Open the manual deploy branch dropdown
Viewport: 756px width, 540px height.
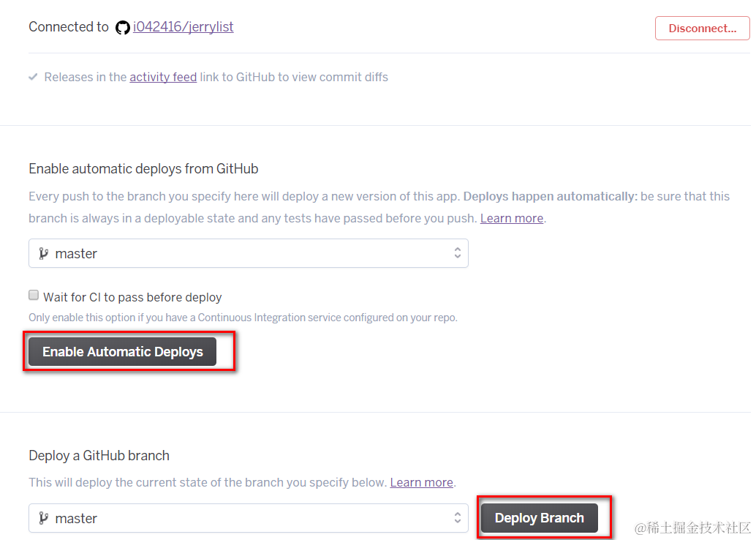pos(249,518)
